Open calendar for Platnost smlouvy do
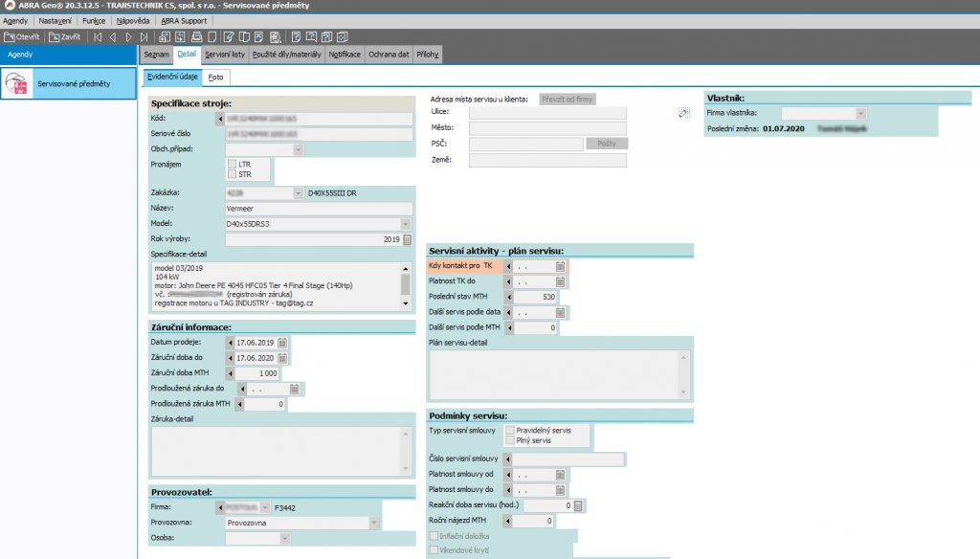The image size is (980, 559). 560,490
